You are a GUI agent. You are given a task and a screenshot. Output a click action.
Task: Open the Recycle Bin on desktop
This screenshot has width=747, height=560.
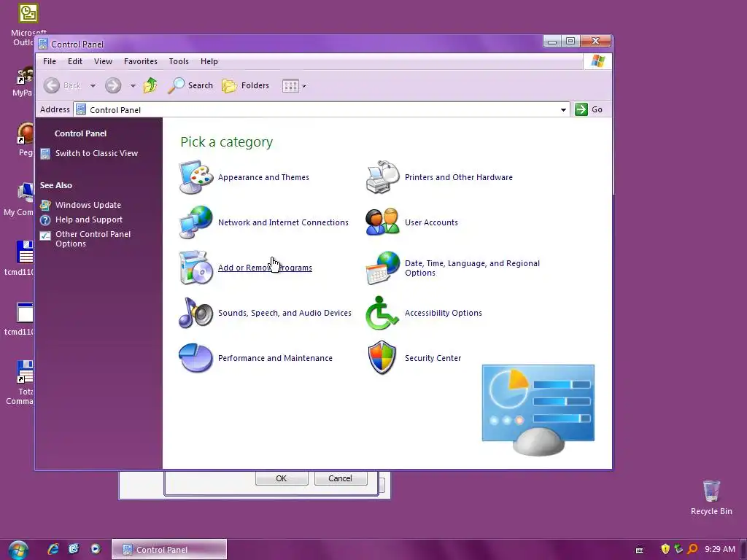pyautogui.click(x=711, y=497)
